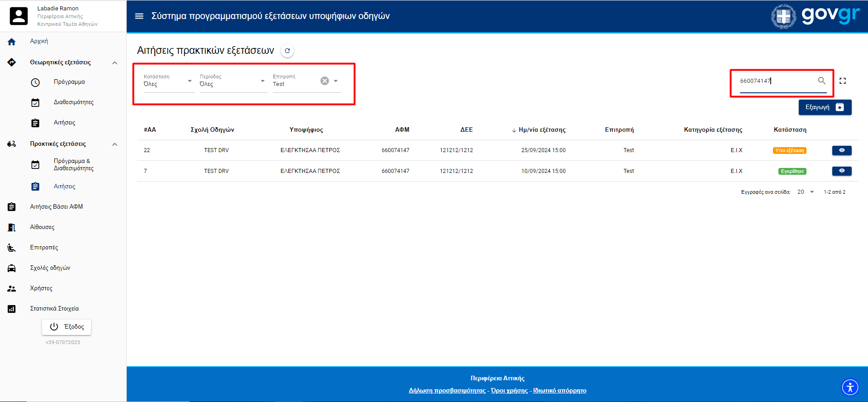View details of application 22

(841, 150)
